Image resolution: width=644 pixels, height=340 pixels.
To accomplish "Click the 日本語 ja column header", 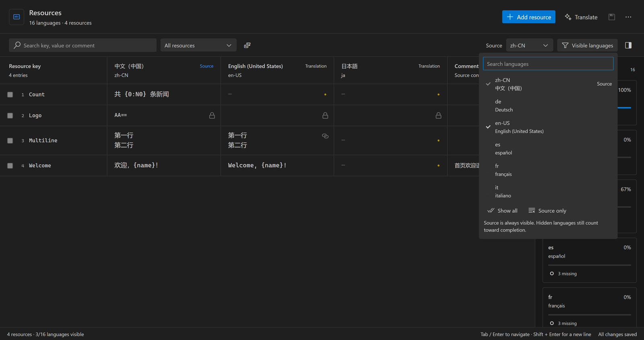I will [x=390, y=70].
